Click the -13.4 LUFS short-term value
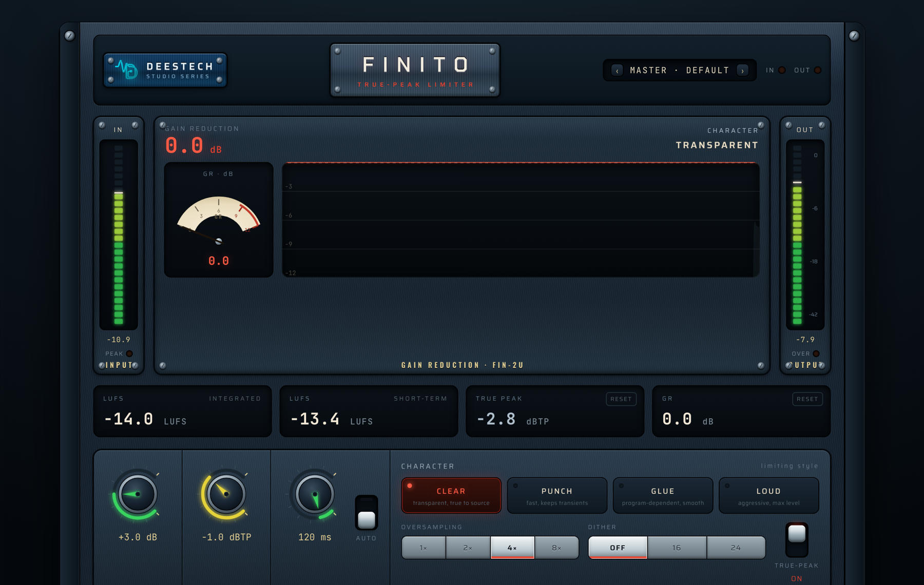This screenshot has height=585, width=924. pos(315,419)
